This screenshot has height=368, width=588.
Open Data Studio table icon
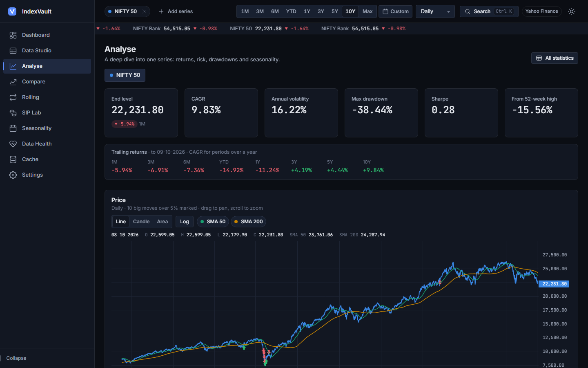(x=13, y=51)
